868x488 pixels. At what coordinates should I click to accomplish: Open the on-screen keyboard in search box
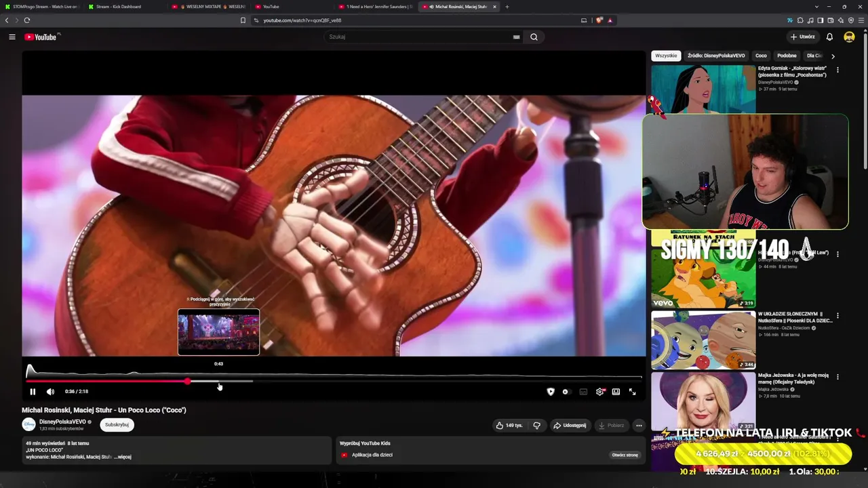click(x=516, y=37)
